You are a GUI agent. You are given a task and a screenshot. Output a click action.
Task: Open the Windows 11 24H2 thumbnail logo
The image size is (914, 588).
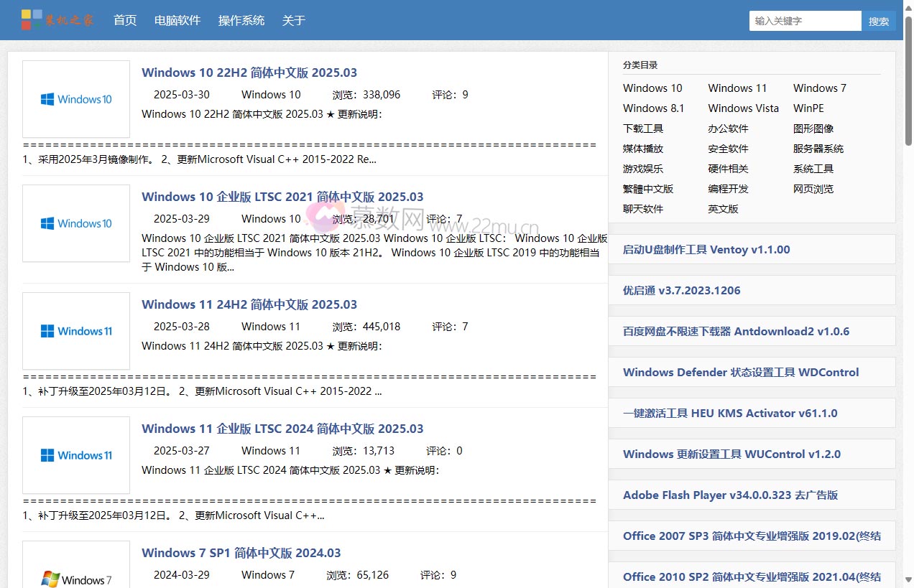76,331
